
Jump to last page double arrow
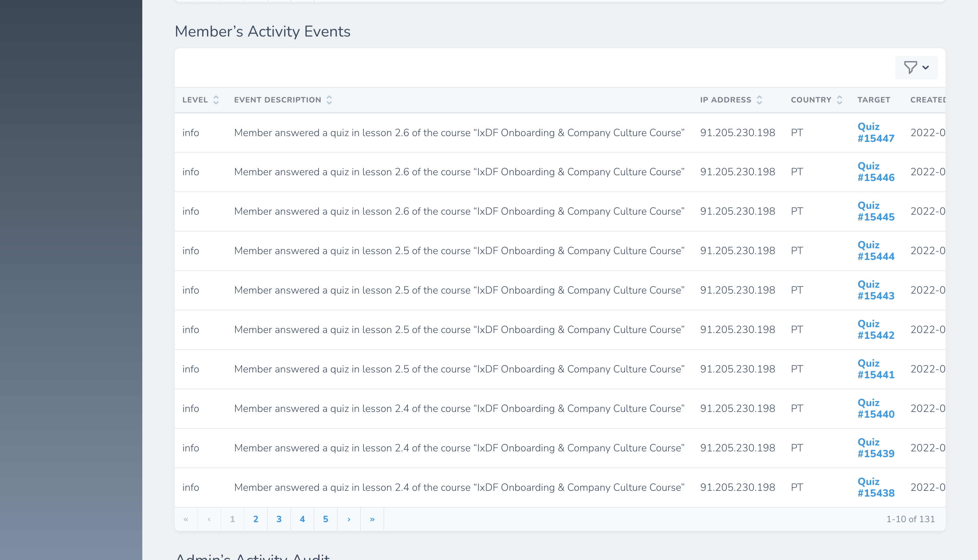[x=372, y=519]
